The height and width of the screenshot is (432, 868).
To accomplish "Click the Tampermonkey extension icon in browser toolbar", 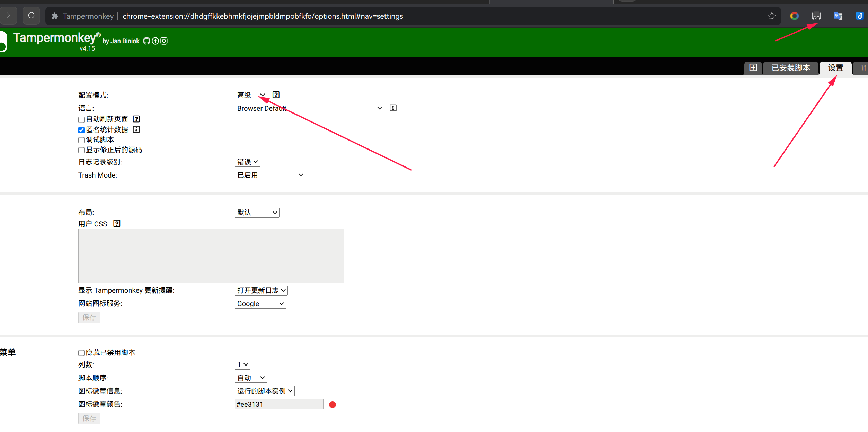I will tap(816, 16).
